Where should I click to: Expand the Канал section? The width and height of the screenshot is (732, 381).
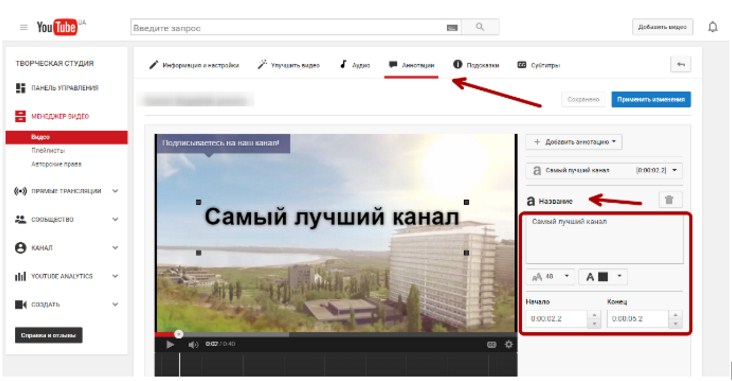coord(115,248)
